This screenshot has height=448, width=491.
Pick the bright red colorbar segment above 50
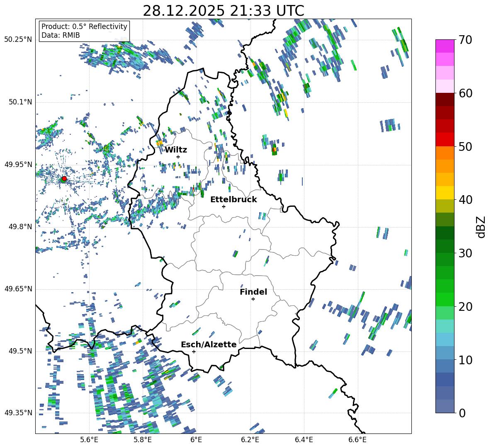click(445, 140)
